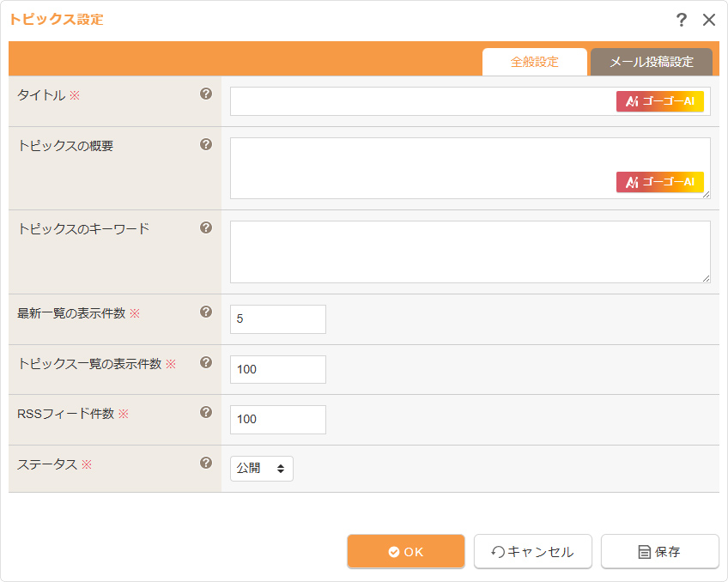Click ゴーゴーAI button in overview field
The height and width of the screenshot is (582, 728).
pos(659,182)
